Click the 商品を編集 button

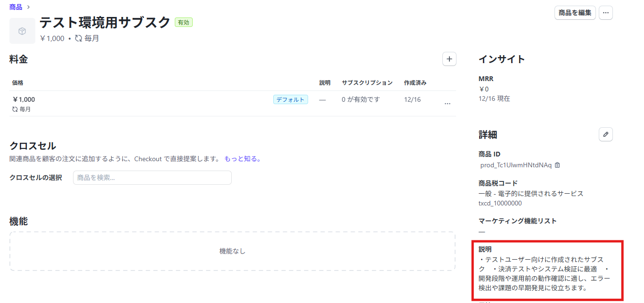point(575,13)
